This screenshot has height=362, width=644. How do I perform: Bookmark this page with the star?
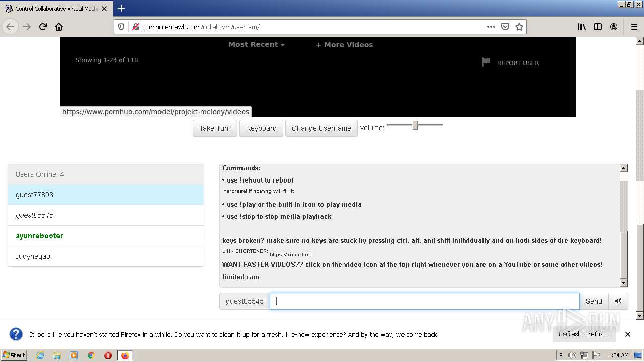pyautogui.click(x=519, y=27)
